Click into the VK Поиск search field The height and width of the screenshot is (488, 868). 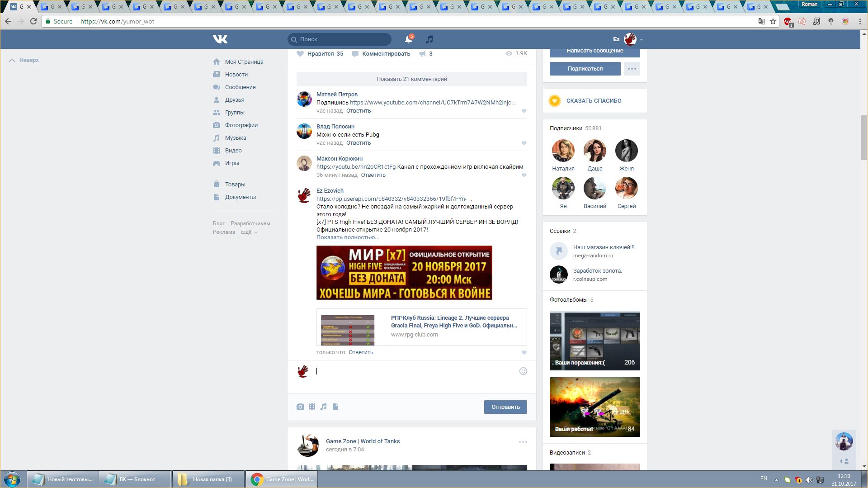[x=340, y=39]
